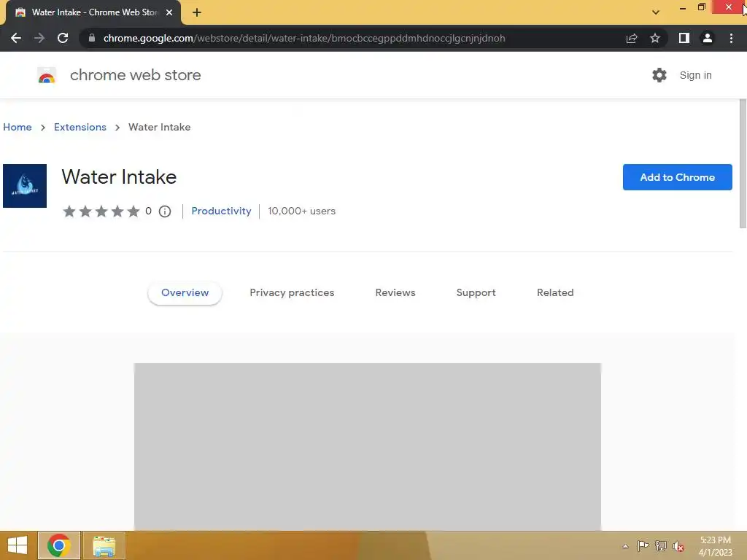Click the Chrome taskbar icon
The image size is (747, 560).
(x=59, y=545)
